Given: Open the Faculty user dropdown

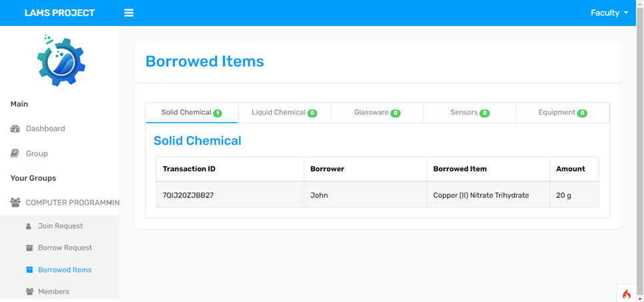Looking at the screenshot, I should click(x=609, y=13).
